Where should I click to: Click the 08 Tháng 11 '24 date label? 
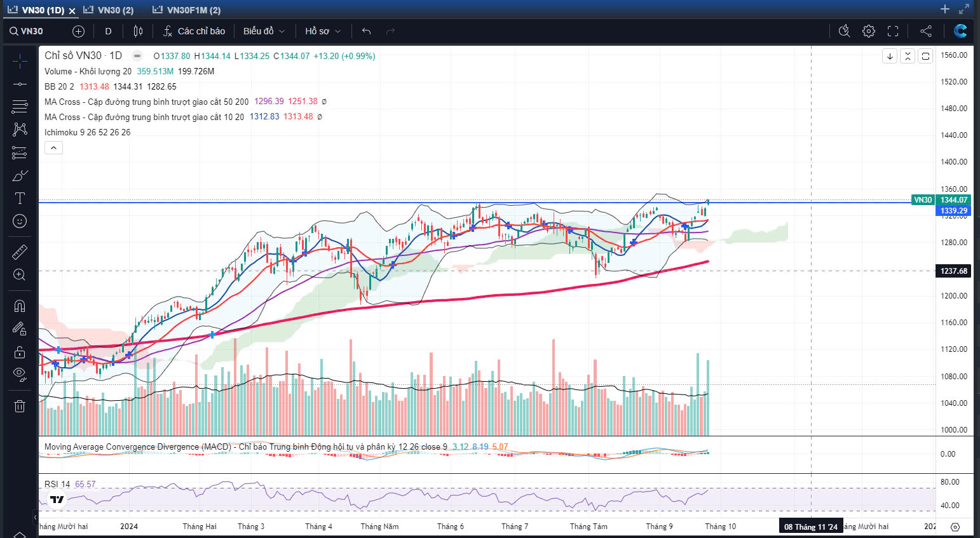[x=810, y=527]
